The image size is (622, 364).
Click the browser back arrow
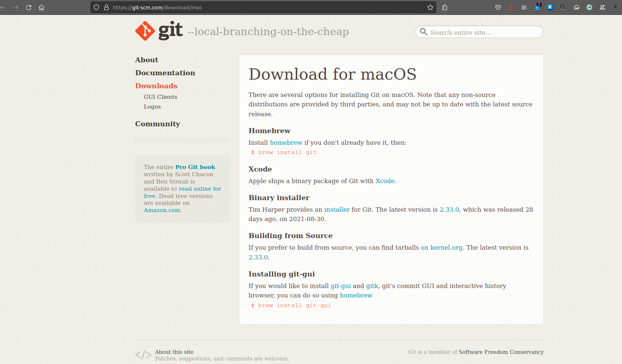[3, 7]
